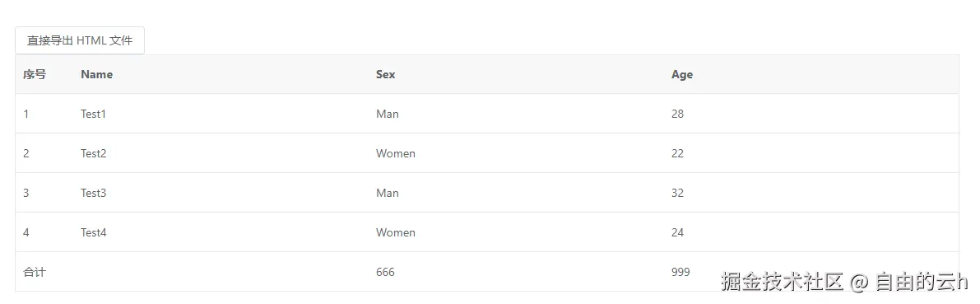Image resolution: width=980 pixels, height=304 pixels.
Task: Select the age value 22
Action: coord(677,153)
